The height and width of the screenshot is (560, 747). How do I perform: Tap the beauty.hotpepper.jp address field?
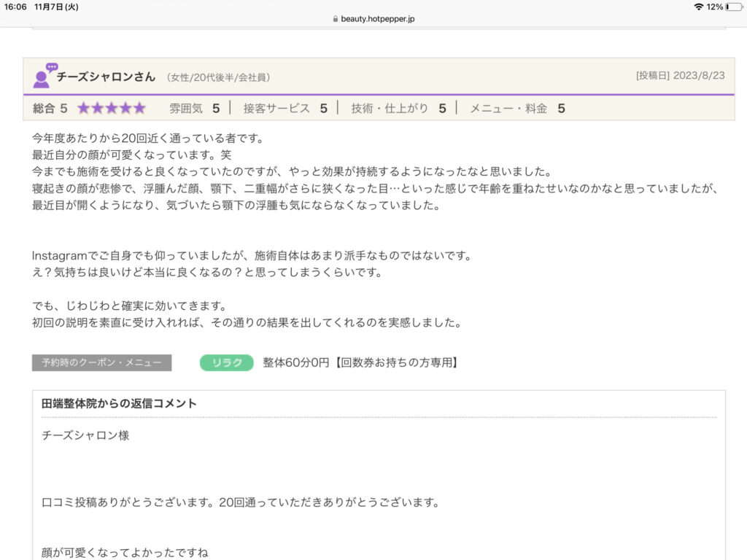[377, 19]
